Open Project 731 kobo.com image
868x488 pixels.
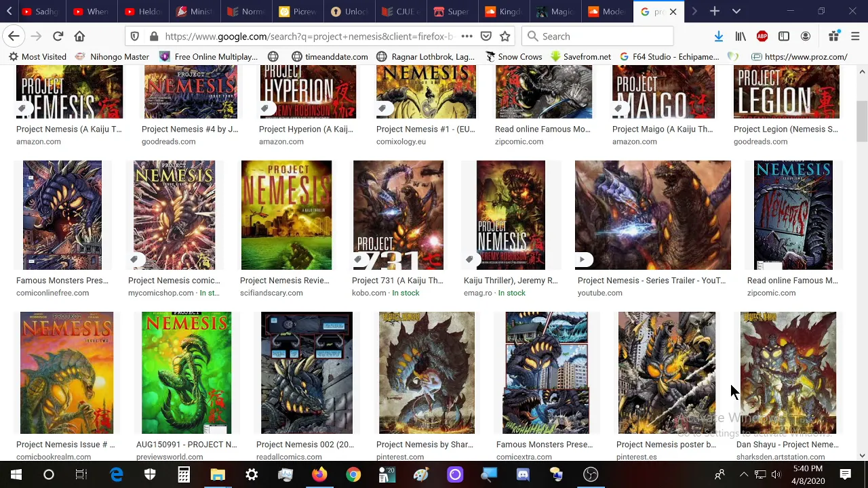click(x=398, y=215)
